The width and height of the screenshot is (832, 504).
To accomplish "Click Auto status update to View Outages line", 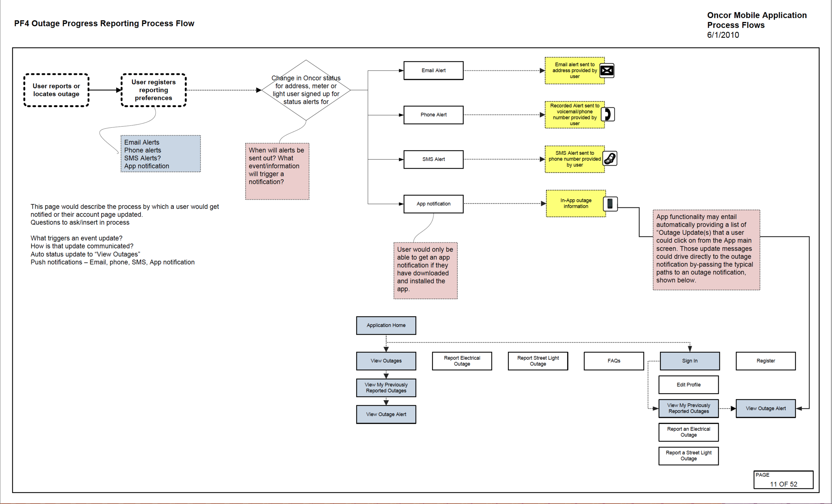I will [86, 254].
